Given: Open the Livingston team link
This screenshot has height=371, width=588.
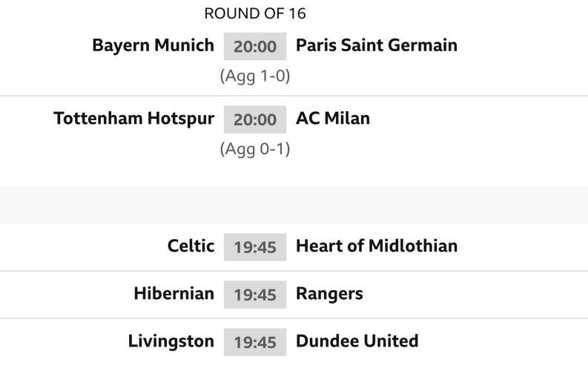Looking at the screenshot, I should (171, 342).
